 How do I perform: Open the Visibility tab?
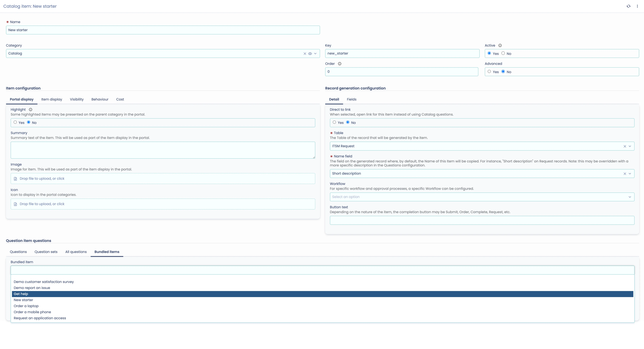[77, 99]
